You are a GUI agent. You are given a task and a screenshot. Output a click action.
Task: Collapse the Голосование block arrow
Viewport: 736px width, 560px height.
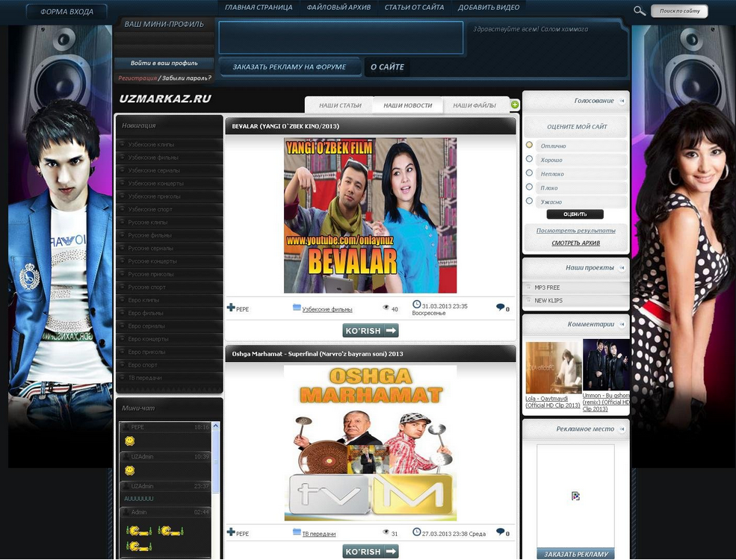[622, 101]
